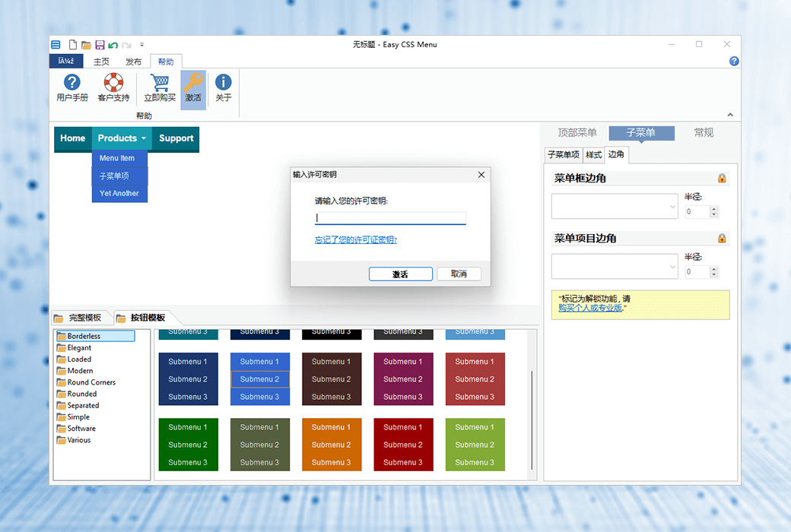
Task: Choose the bright blue submenu template thumbnail
Action: coord(260,379)
